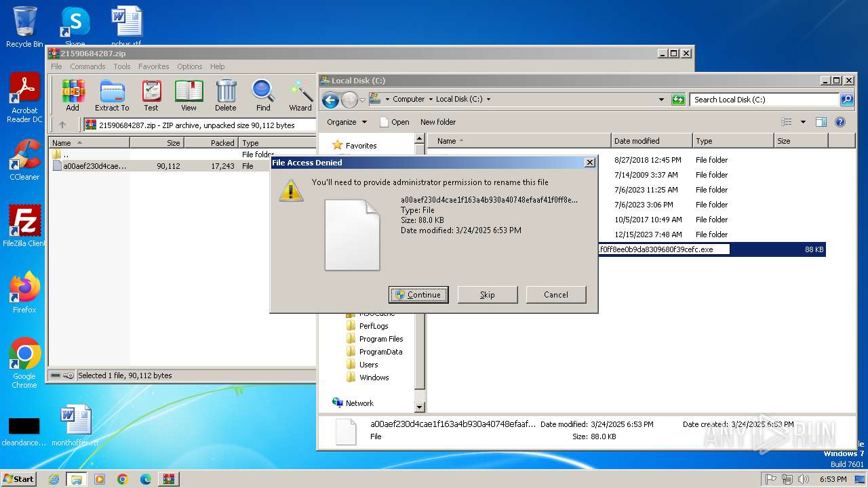Click the search magnifier in Explorer
Image resolution: width=868 pixels, height=488 pixels.
[847, 100]
